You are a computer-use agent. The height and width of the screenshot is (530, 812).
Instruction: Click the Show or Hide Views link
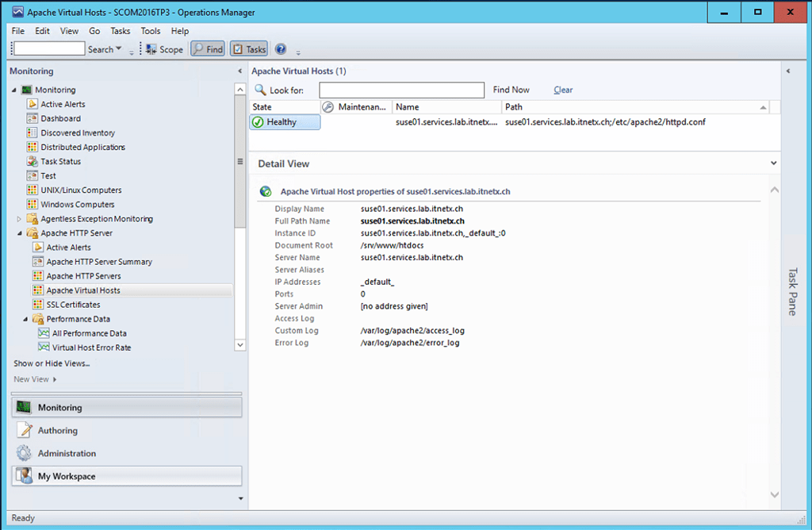(52, 363)
